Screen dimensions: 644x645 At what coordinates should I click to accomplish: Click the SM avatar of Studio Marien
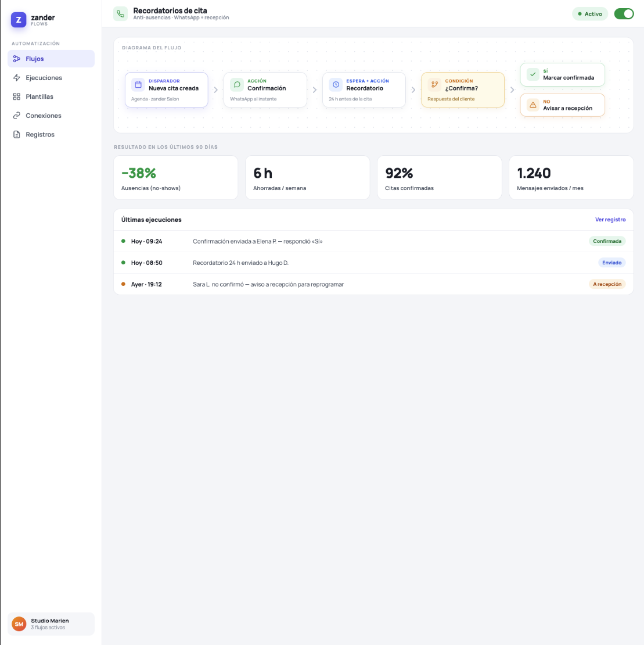pos(19,624)
